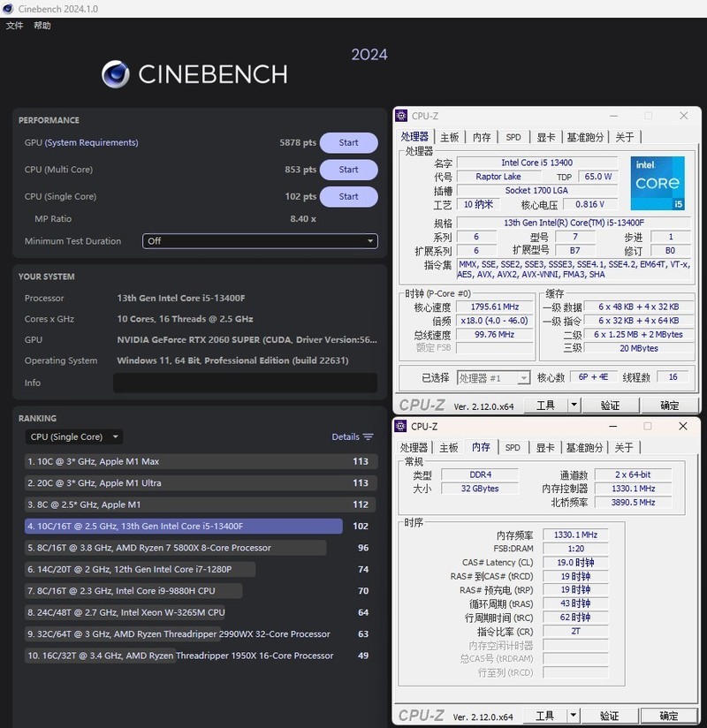The image size is (707, 728).
Task: Open 基准跑分 tab in upper CPU-Z window
Action: click(585, 138)
